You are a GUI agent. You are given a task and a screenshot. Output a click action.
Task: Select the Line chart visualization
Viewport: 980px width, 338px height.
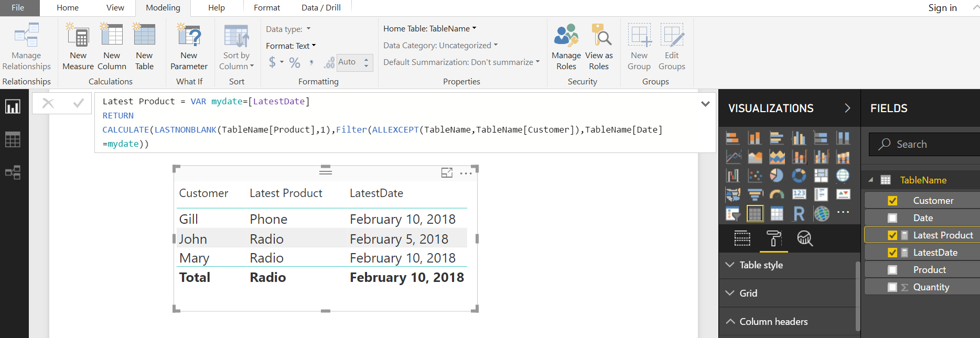(733, 157)
